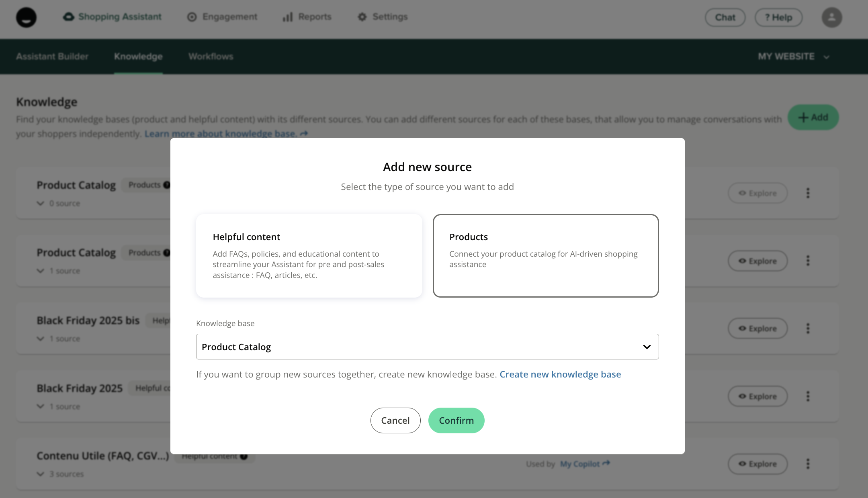Click the info icon beside Helpful content tag
The image size is (868, 498).
point(244,457)
